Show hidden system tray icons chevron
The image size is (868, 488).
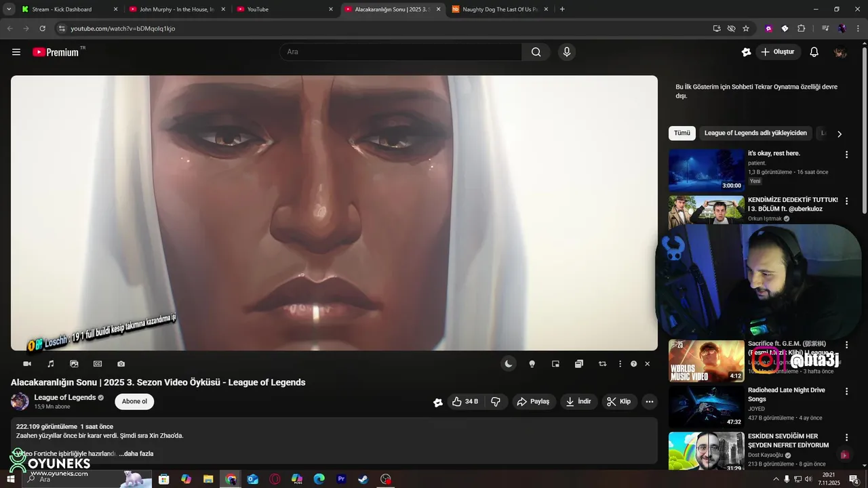tap(776, 479)
